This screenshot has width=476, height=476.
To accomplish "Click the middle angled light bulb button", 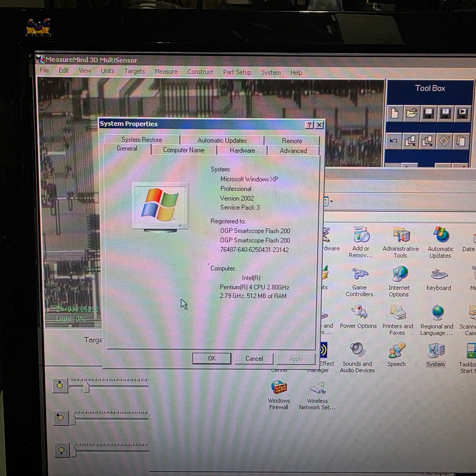I will pyautogui.click(x=61, y=417).
